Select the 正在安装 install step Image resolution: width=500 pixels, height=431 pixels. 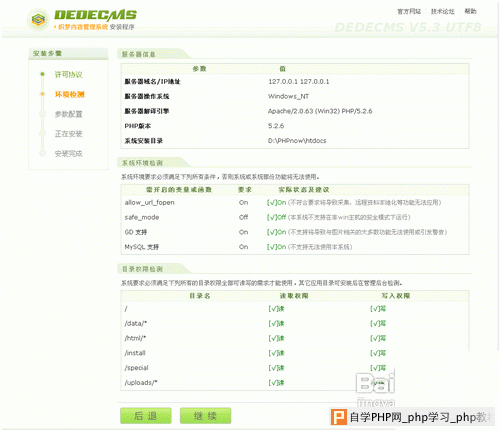[68, 134]
